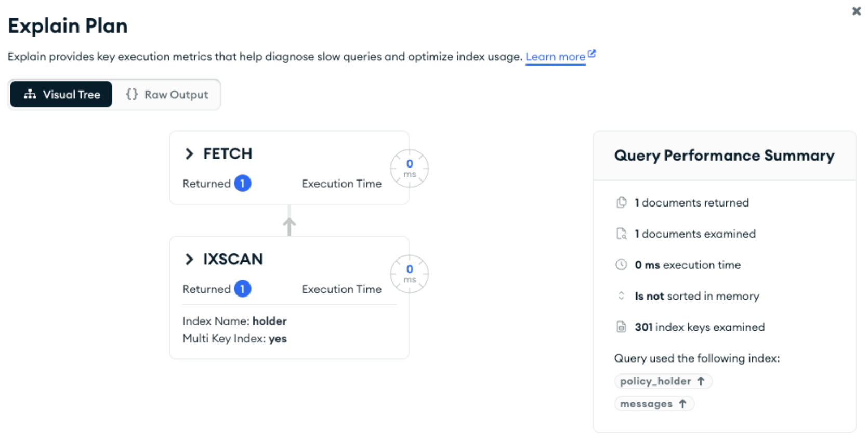Click the index keys examined icon
Viewport: 868px width, 438px height.
(x=621, y=327)
